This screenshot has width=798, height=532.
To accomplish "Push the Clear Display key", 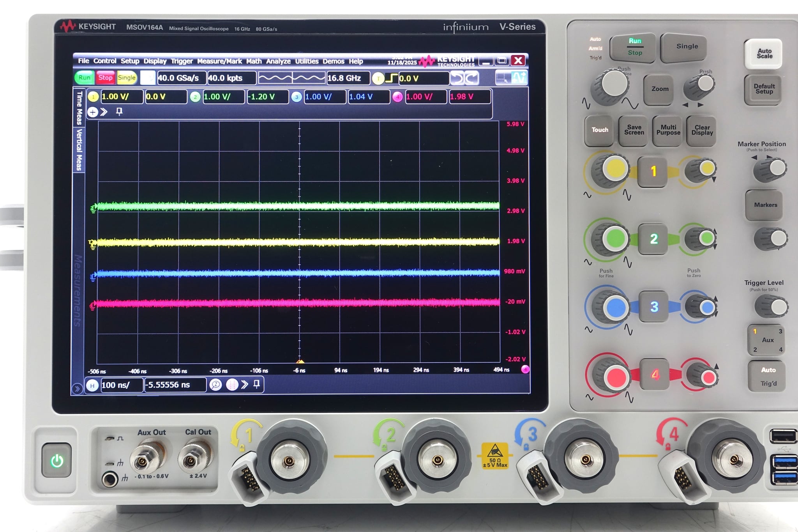I will (x=702, y=130).
